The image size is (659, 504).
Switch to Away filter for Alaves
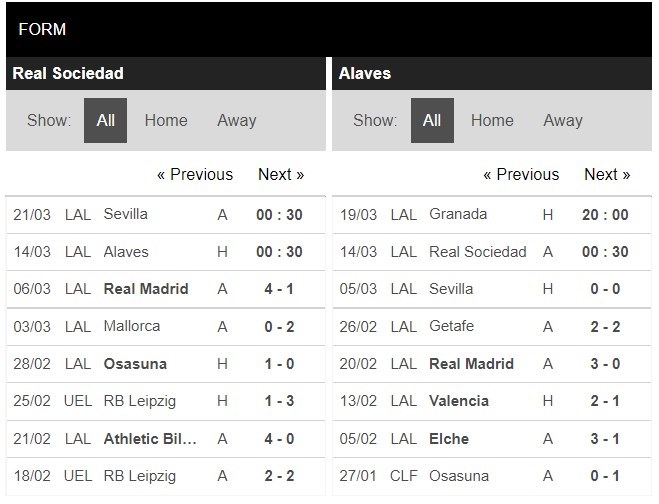point(563,121)
